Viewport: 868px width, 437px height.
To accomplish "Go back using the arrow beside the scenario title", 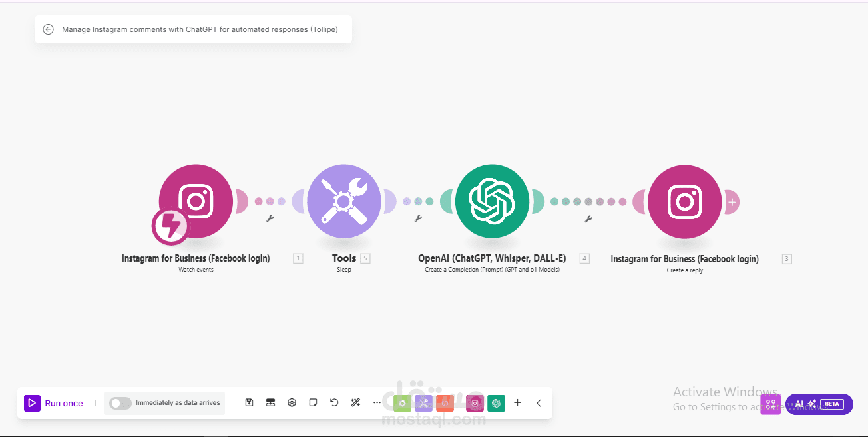I will coord(48,29).
